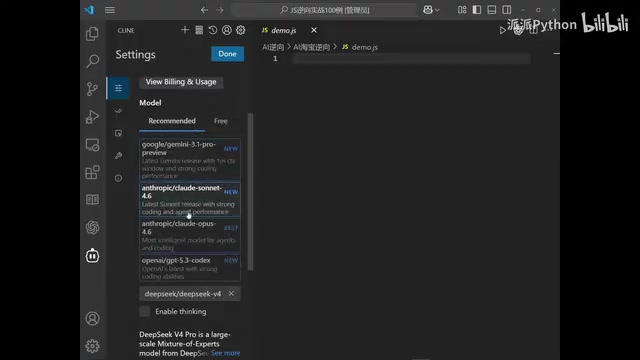Open the Extensions view

point(92,172)
